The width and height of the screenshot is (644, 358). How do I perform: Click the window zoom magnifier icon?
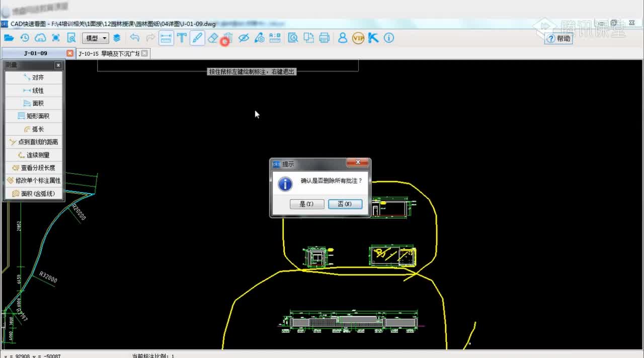71,38
